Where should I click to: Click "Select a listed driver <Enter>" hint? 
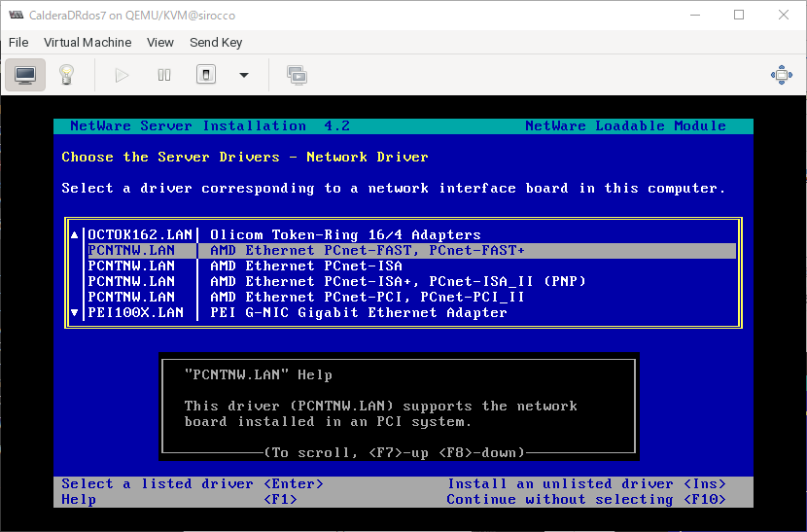193,483
